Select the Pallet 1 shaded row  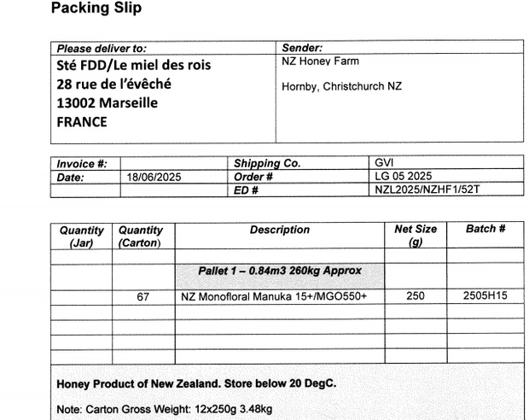tap(280, 277)
